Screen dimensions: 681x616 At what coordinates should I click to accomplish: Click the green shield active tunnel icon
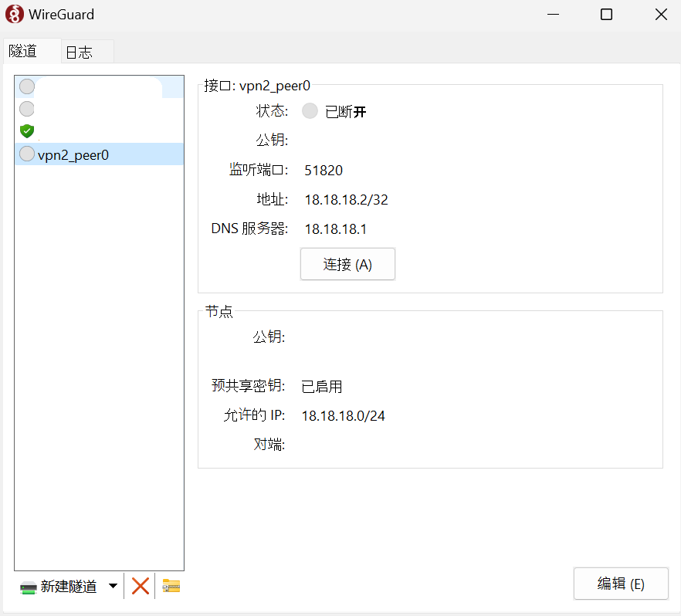27,131
